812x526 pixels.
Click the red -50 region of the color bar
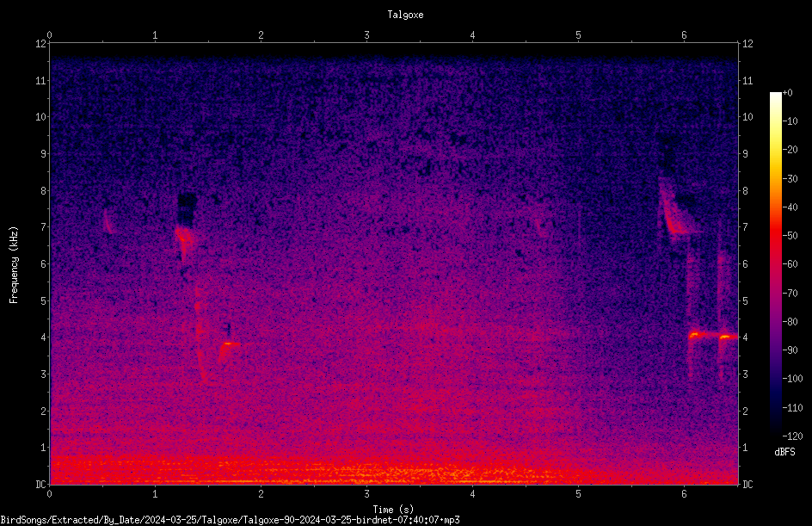pos(775,236)
